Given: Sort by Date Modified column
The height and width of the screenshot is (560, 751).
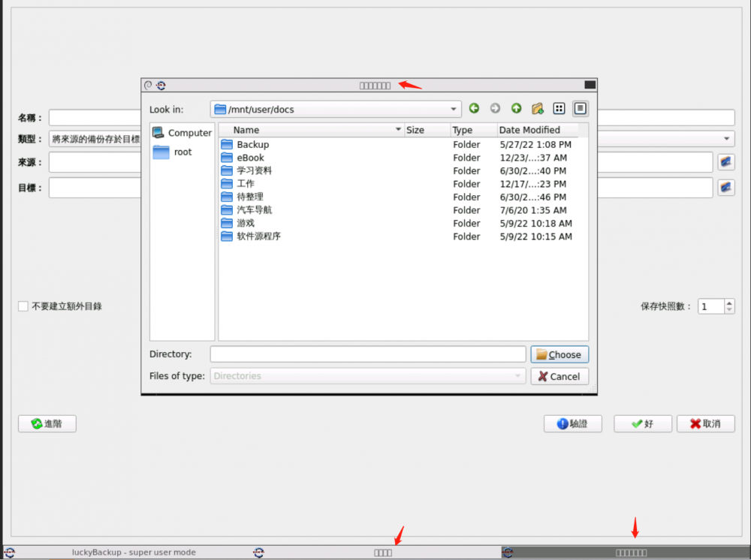Looking at the screenshot, I should (538, 130).
